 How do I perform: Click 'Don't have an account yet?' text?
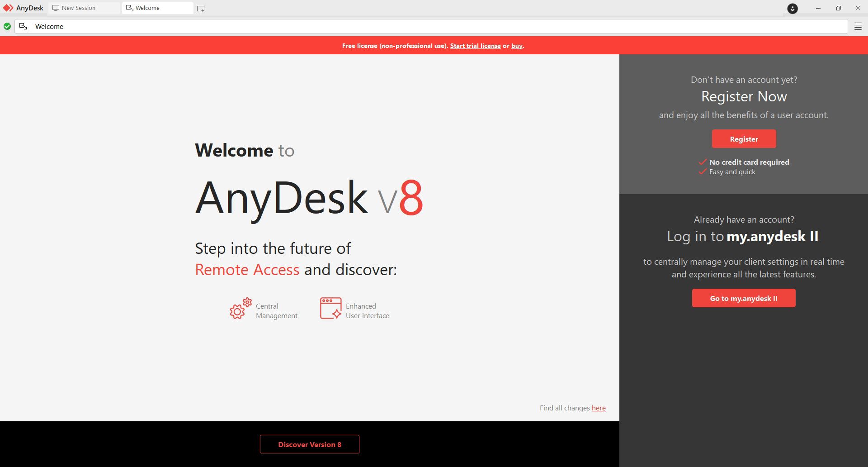pos(744,80)
